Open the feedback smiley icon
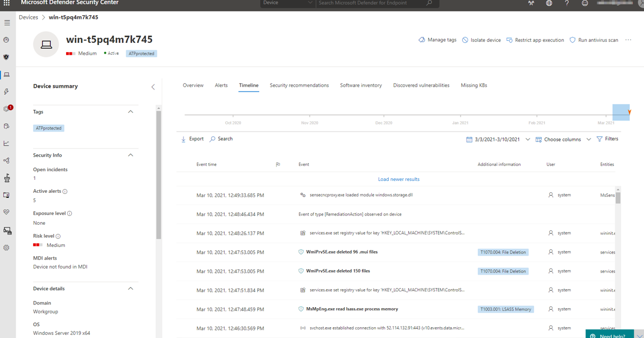Viewport: 644px width, 338px height. pos(585,3)
